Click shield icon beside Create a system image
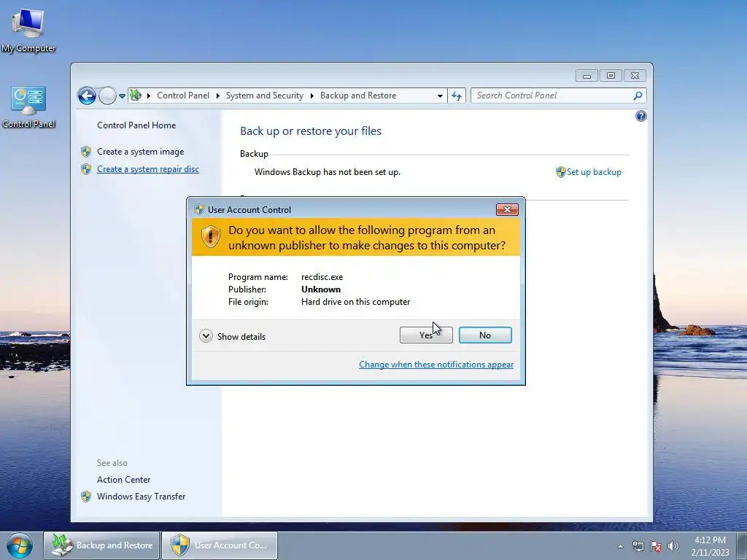747x560 pixels. click(86, 152)
